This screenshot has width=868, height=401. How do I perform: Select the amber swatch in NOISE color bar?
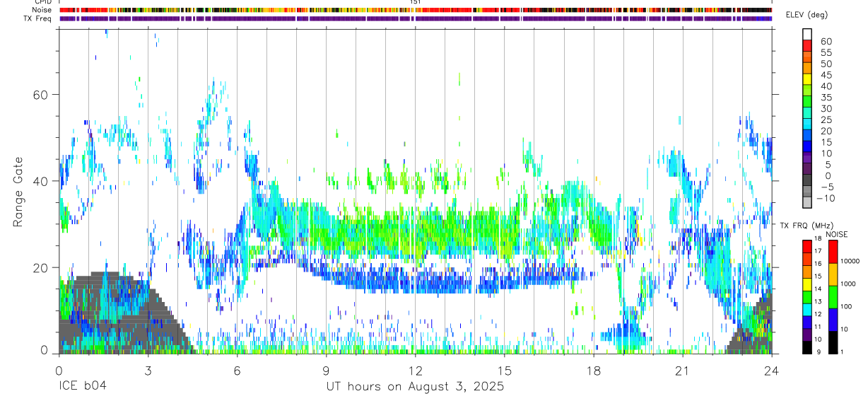[833, 274]
